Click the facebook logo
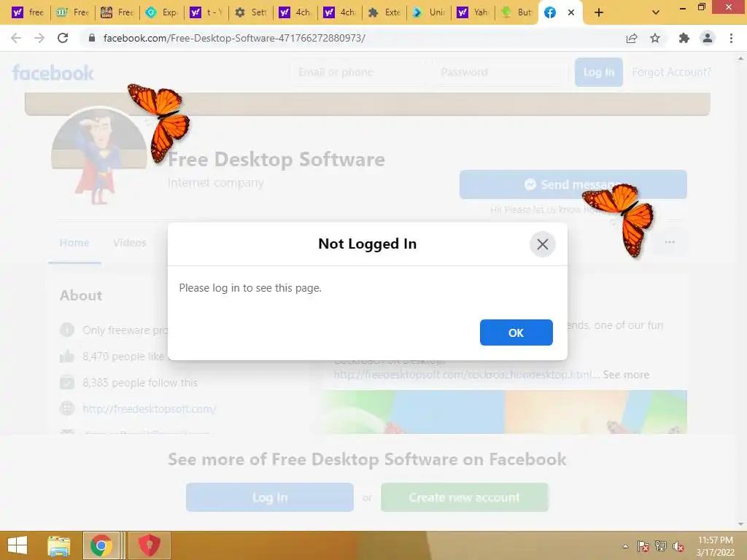The width and height of the screenshot is (747, 560). (x=53, y=72)
